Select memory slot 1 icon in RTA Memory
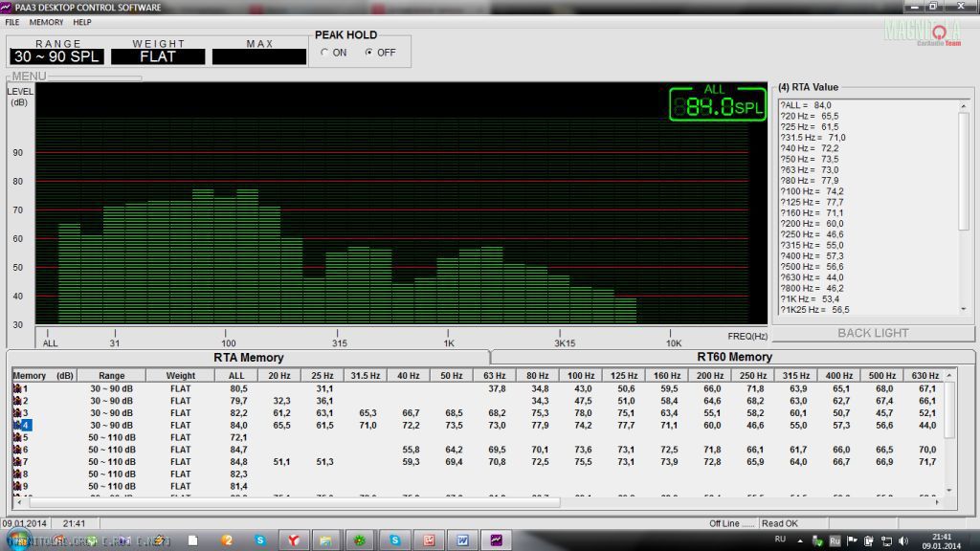980x551 pixels. coord(17,388)
